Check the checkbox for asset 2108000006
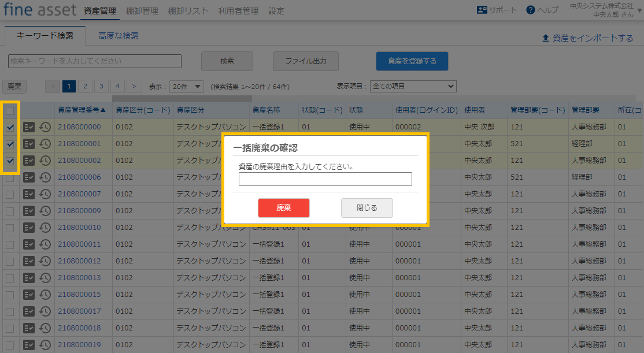The image size is (644, 353). coord(10,178)
